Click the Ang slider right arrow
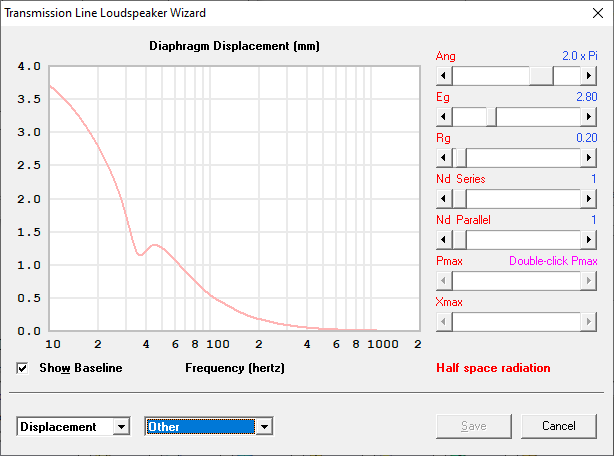 [589, 76]
